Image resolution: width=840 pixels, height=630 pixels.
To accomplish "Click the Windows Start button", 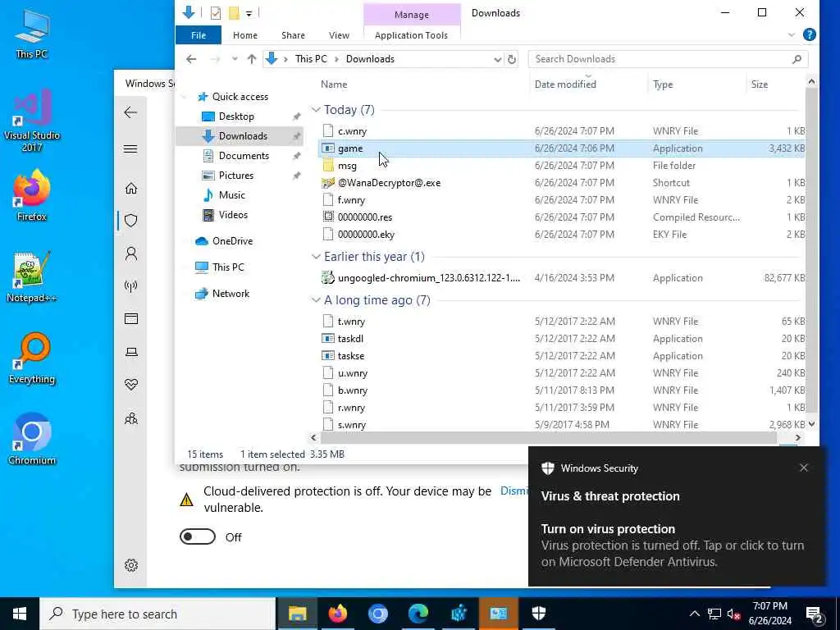I will click(20, 614).
